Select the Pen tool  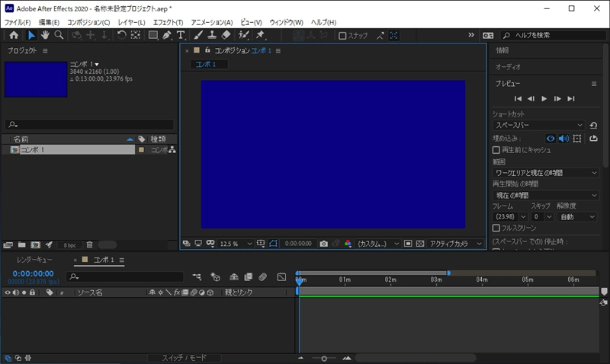coord(166,35)
